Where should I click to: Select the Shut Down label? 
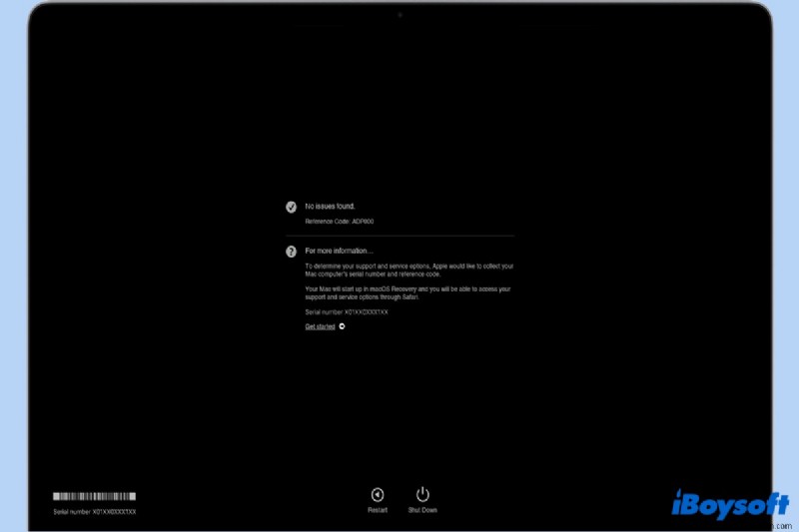click(422, 510)
